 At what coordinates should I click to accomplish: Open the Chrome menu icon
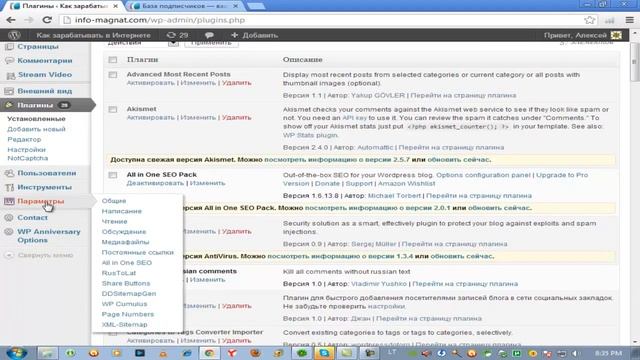(630, 20)
